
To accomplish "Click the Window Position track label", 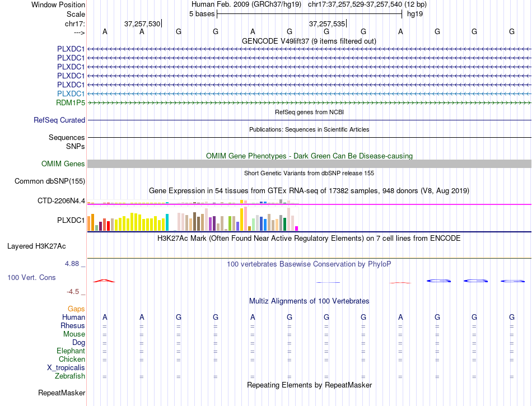I will (x=58, y=4).
